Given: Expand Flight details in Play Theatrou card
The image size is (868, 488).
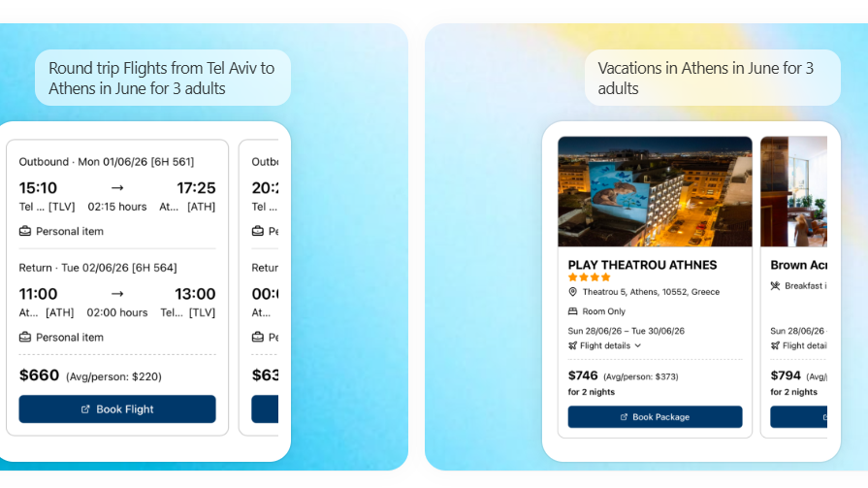Looking at the screenshot, I should pos(604,345).
